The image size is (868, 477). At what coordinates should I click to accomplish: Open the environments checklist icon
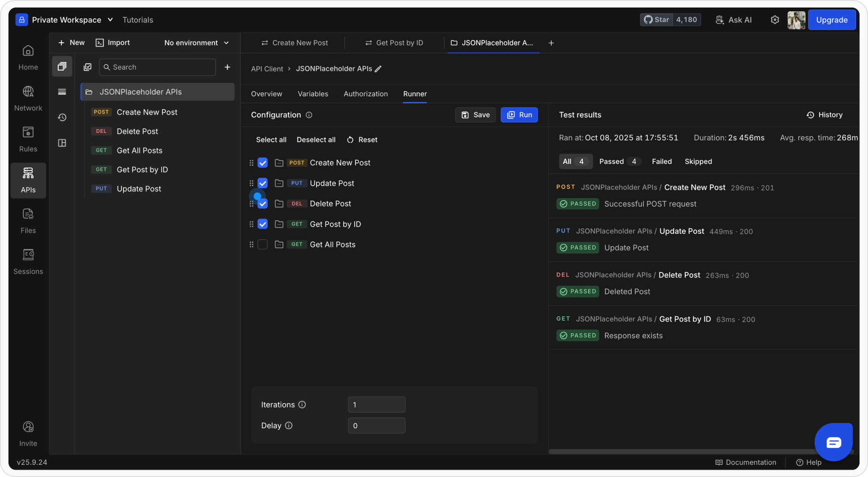[87, 67]
